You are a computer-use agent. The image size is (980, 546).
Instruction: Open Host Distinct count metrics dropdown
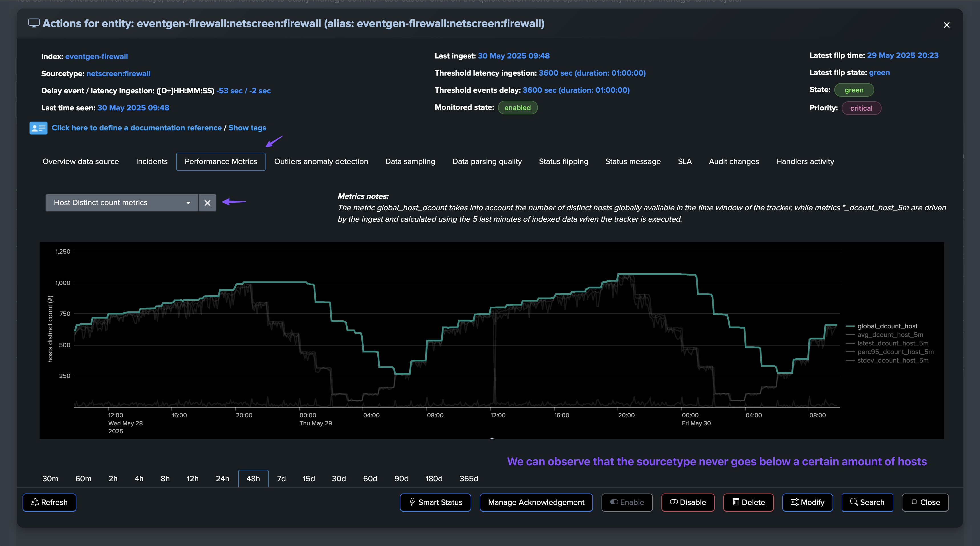coord(122,203)
